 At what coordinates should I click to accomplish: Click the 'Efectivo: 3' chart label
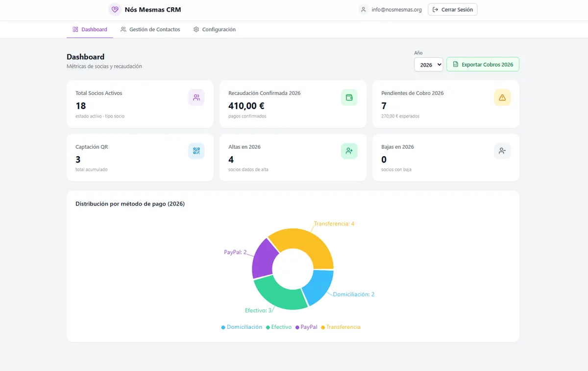click(258, 310)
